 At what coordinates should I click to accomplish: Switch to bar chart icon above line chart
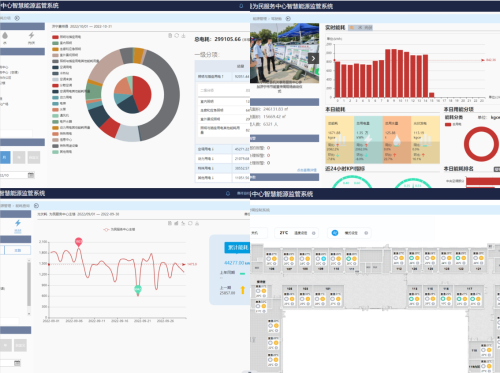[177, 223]
